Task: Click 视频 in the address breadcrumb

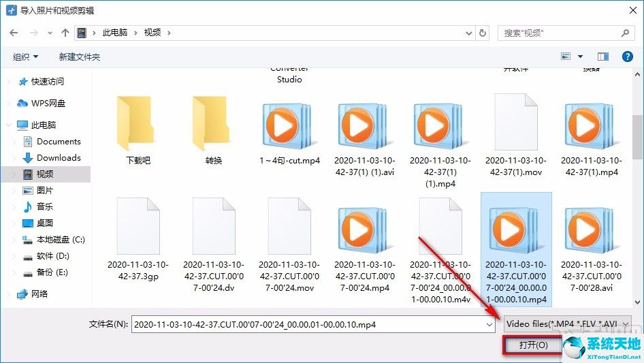Action: click(152, 33)
